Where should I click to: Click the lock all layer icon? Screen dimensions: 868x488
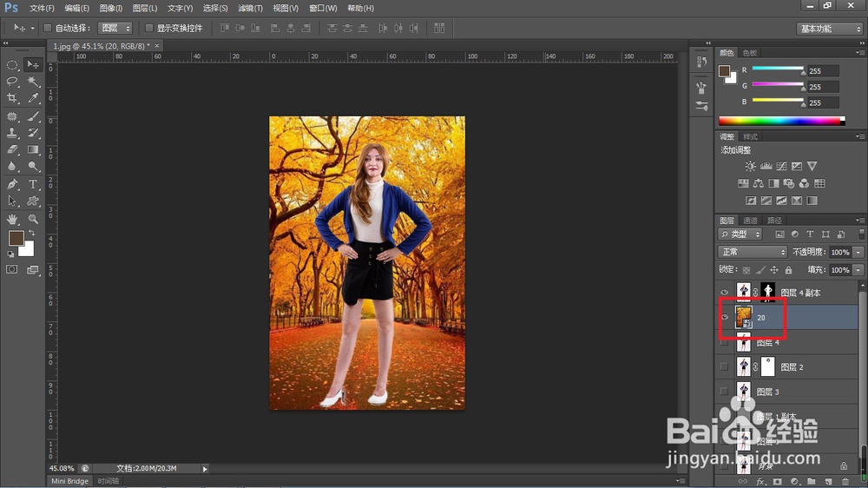click(x=788, y=270)
